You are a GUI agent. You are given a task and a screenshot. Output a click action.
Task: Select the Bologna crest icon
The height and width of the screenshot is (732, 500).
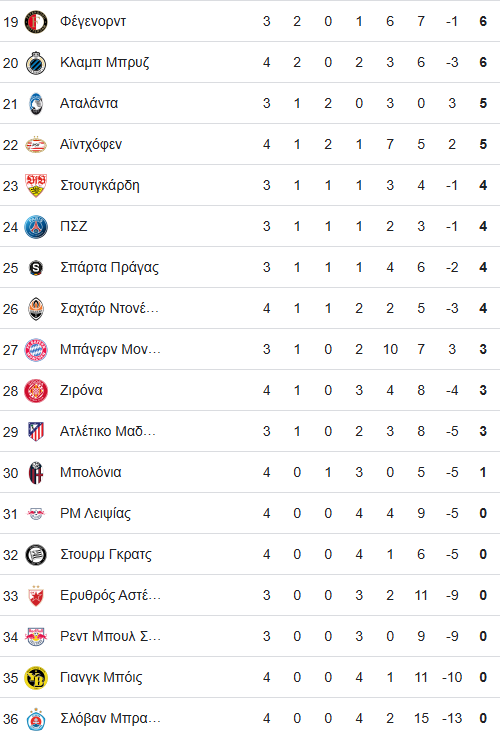coord(36,473)
